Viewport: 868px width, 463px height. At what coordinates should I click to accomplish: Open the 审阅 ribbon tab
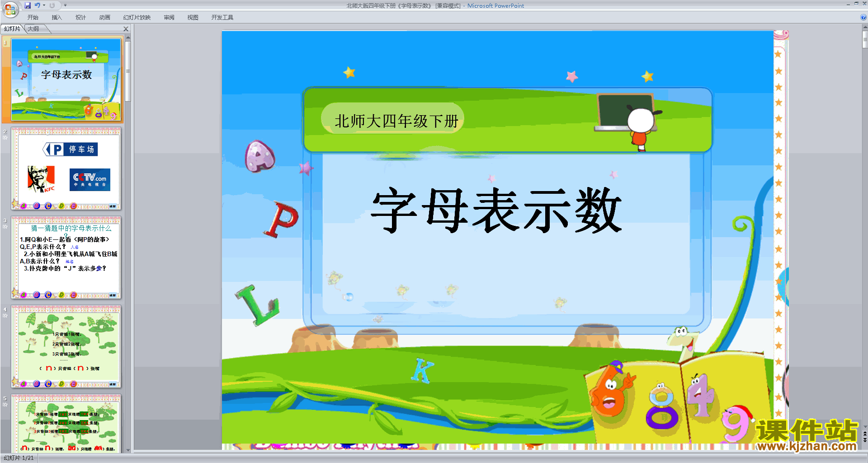click(x=169, y=18)
